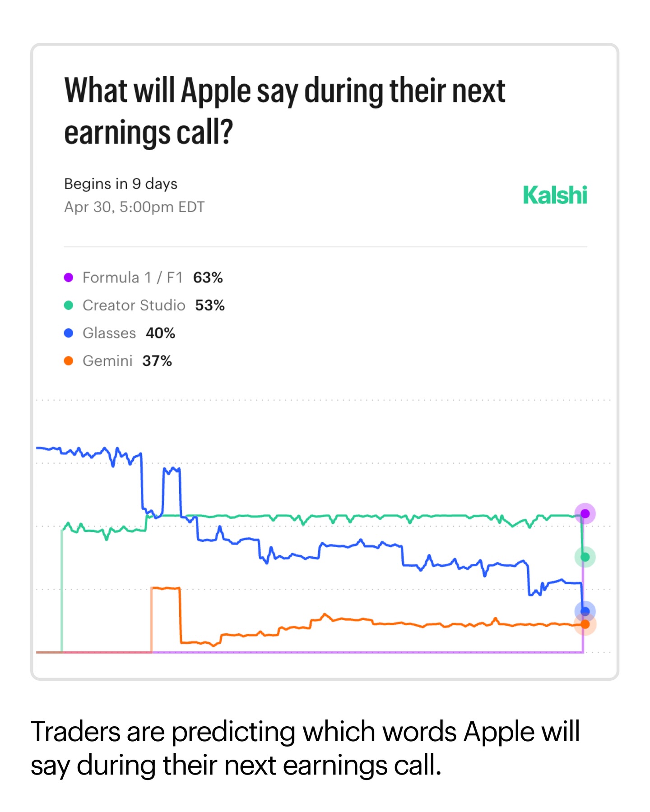
Task: Click the Kalshi logo
Action: click(x=555, y=195)
